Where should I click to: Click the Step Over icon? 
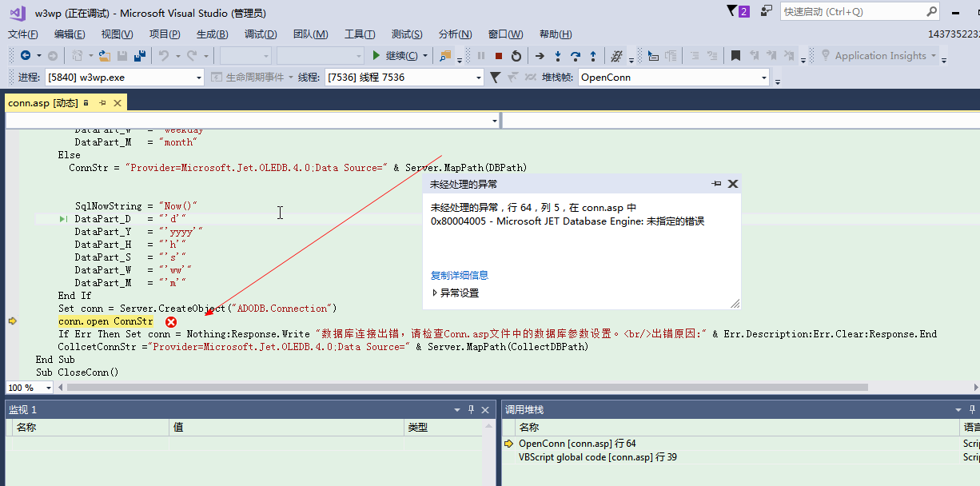pyautogui.click(x=575, y=56)
